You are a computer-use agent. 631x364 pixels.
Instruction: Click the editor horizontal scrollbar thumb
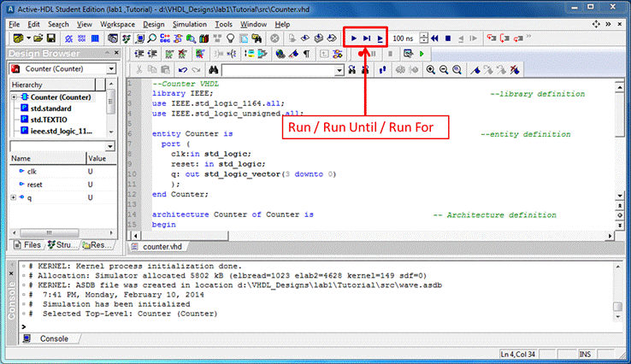[184, 236]
